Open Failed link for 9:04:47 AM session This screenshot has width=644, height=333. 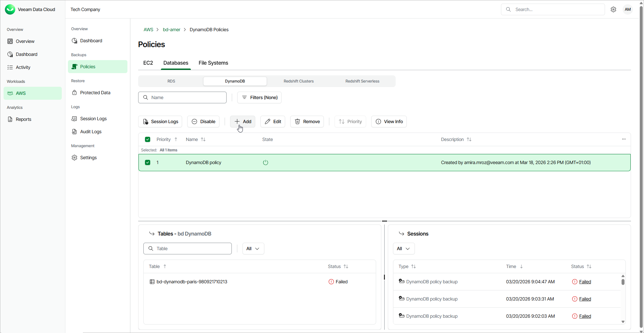tap(585, 282)
